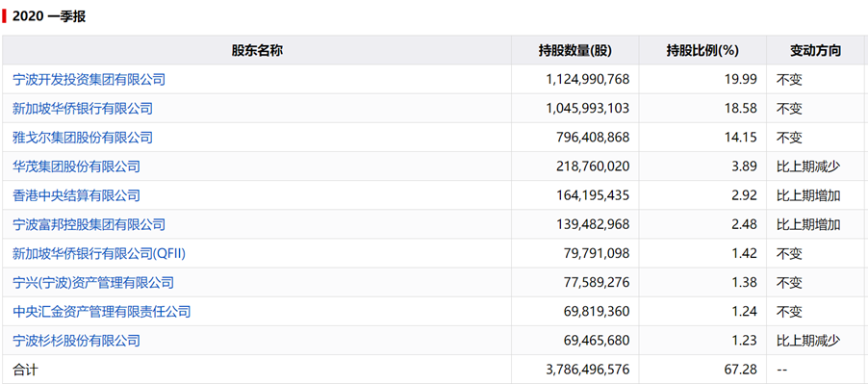Select share count 139,482,968
Image resolution: width=868 pixels, height=384 pixels.
pos(593,224)
